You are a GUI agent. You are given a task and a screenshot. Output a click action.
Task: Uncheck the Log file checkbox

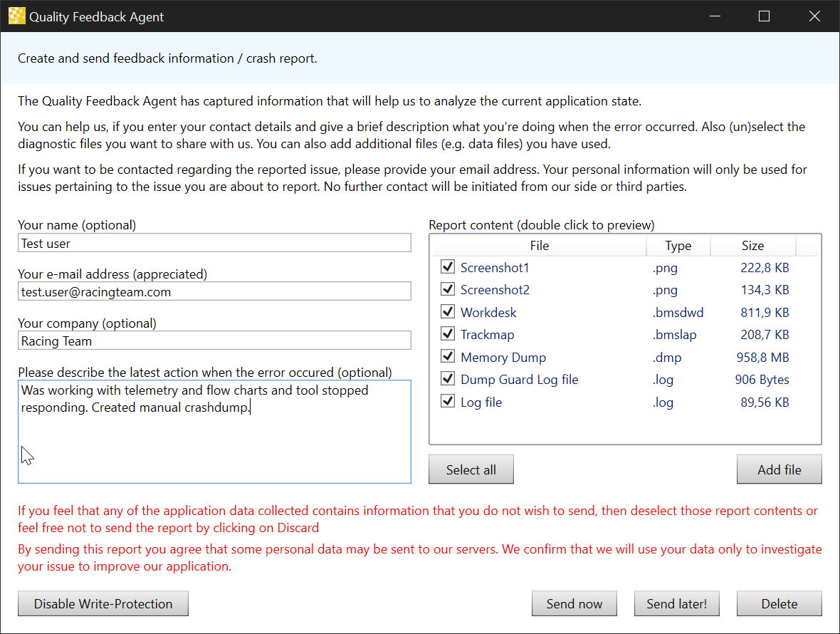click(x=448, y=401)
